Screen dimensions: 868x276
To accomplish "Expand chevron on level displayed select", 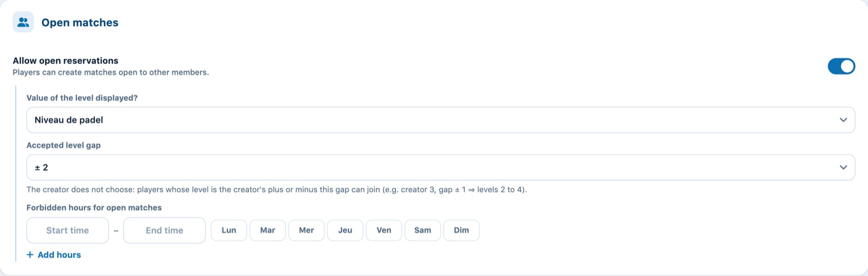I will tap(843, 120).
